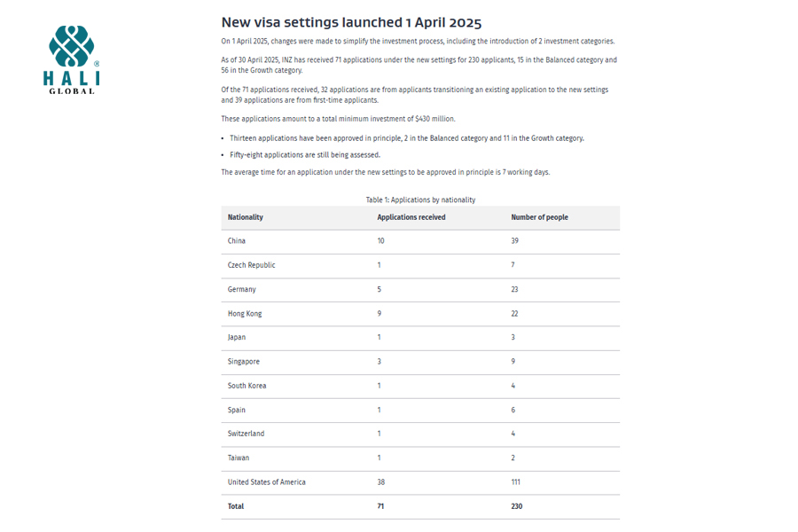This screenshot has height=532, width=798.
Task: Click the Hali Global logo
Action: (x=71, y=59)
